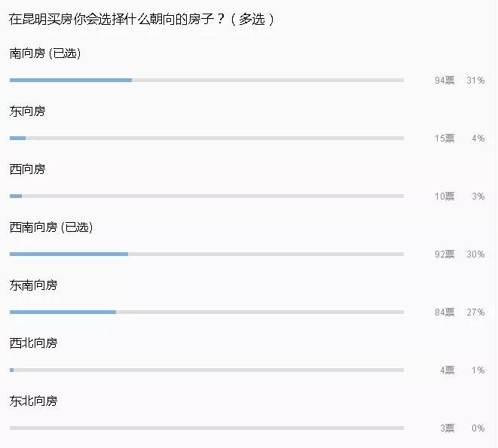Click the 东向房 result progress bar
The height and width of the screenshot is (448, 498).
206,138
